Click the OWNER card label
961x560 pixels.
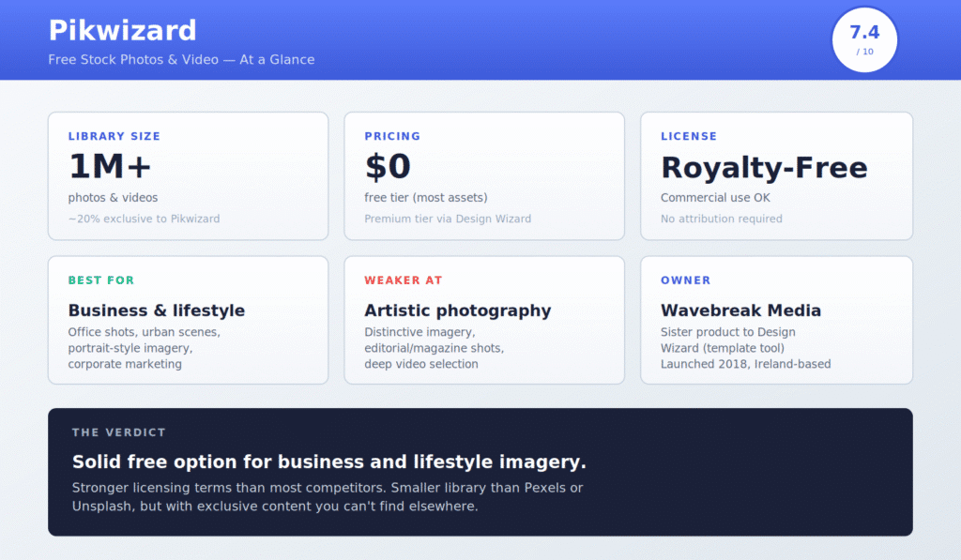pos(685,280)
